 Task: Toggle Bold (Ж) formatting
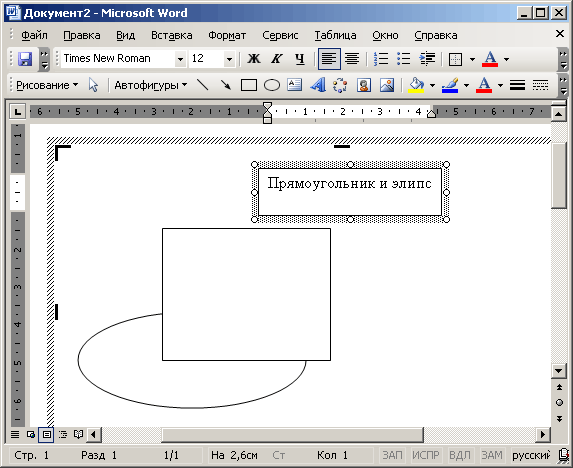tap(254, 59)
